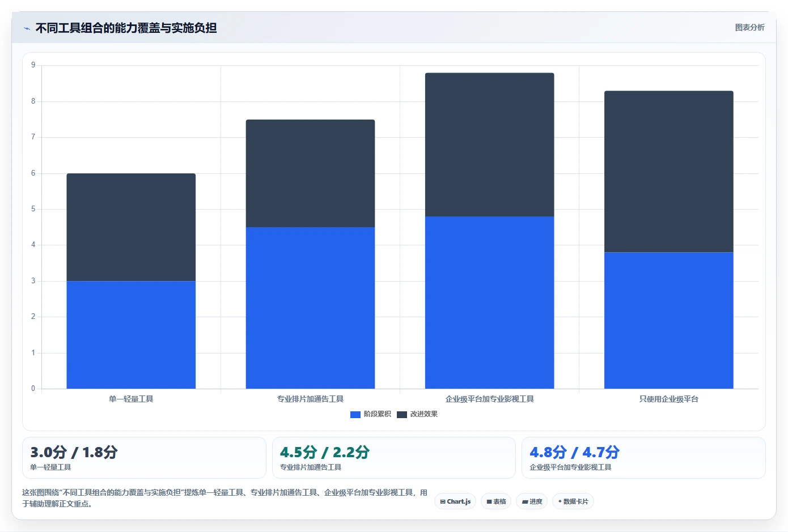Open the 4.8分 / 4.7分 data card

pos(643,458)
